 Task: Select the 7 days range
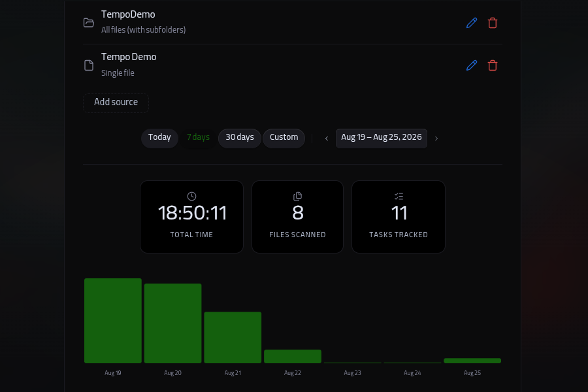point(198,138)
